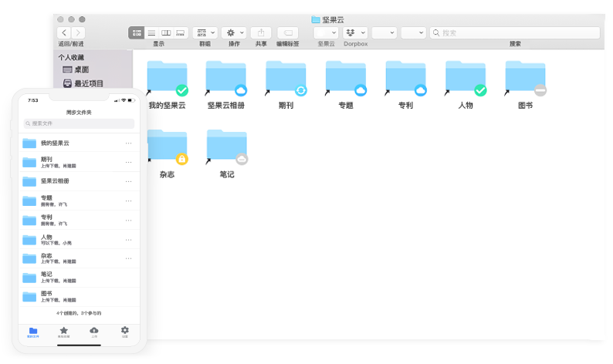Switch to gear settings tab on phone
This screenshot has width=613, height=364.
(x=125, y=332)
